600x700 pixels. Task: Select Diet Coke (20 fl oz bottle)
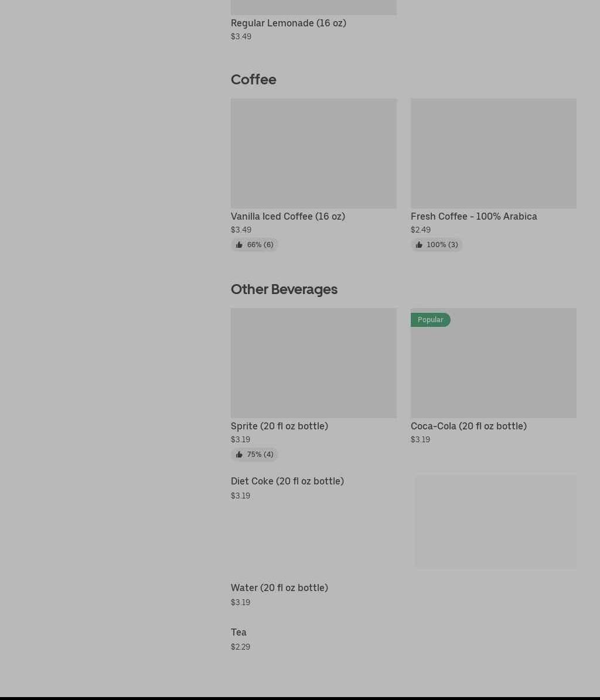click(287, 481)
